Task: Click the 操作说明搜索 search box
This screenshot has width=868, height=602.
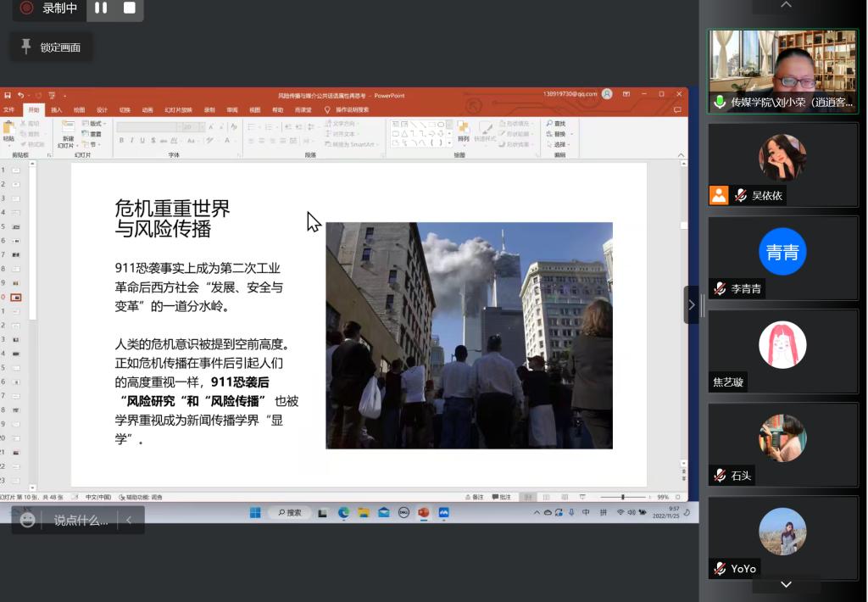Action: (x=347, y=109)
